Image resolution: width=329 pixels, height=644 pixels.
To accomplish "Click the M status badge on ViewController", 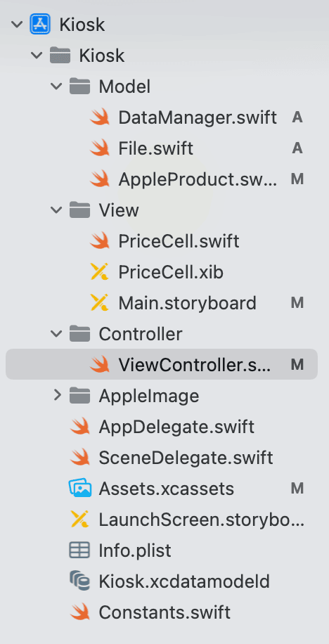I will [297, 364].
